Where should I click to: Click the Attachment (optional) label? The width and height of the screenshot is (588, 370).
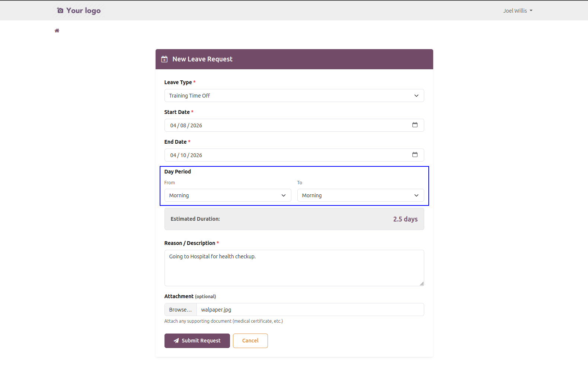pos(190,296)
